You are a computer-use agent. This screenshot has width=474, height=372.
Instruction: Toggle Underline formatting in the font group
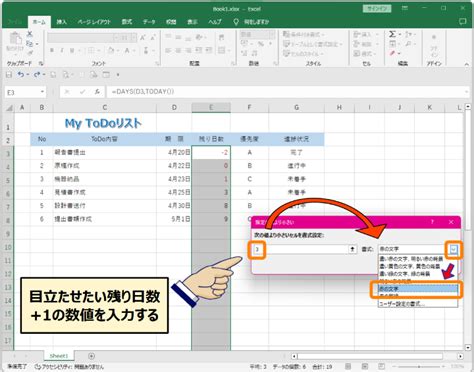point(72,51)
